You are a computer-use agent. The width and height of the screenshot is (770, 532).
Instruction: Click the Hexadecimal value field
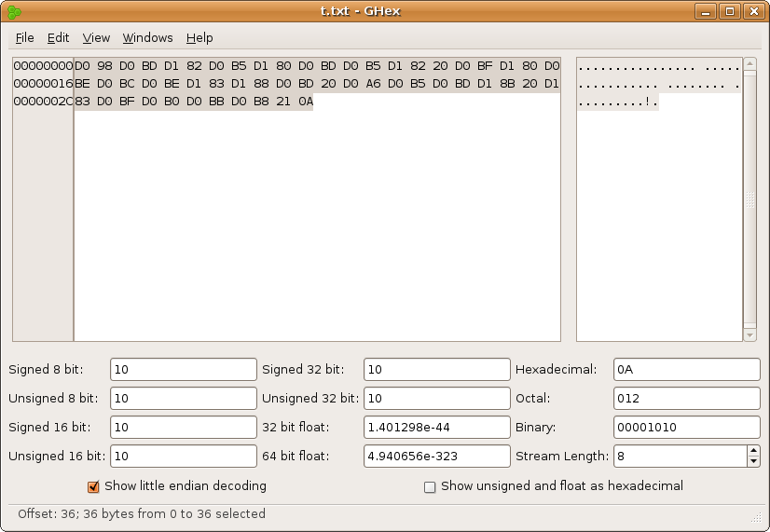coord(686,370)
